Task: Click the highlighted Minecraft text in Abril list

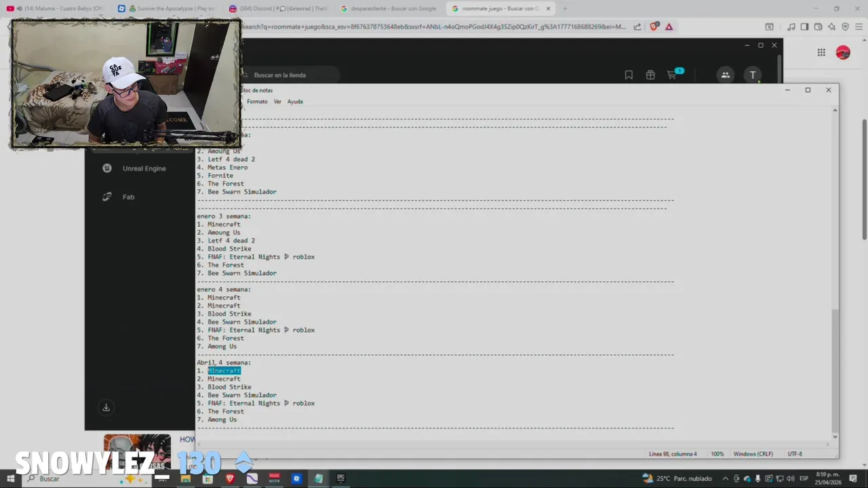Action: click(224, 371)
